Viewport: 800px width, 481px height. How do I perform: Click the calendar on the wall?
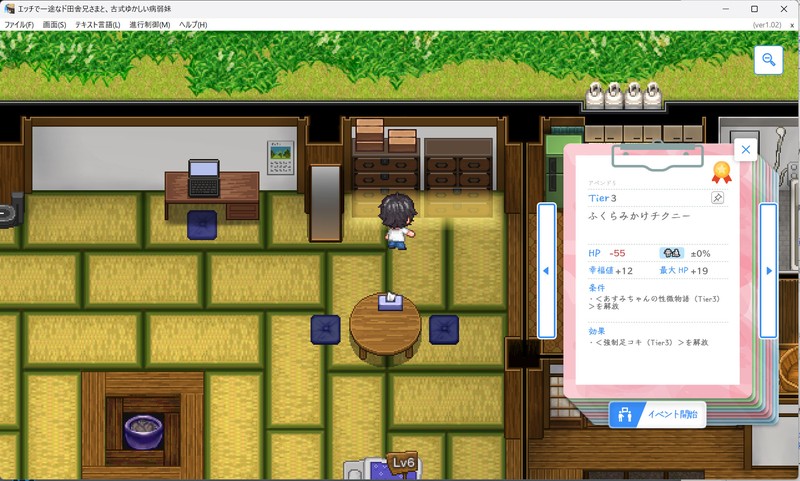tap(280, 156)
